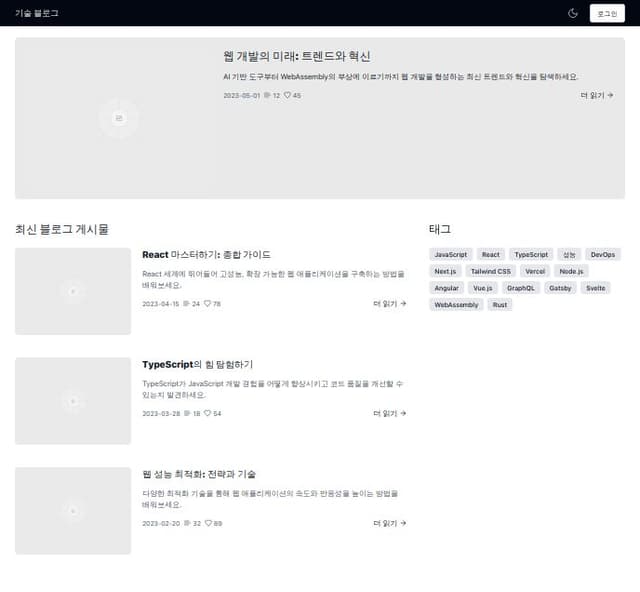Filter by the WebAssembly tag
Viewport: 640px width, 592px height.
coord(456,304)
